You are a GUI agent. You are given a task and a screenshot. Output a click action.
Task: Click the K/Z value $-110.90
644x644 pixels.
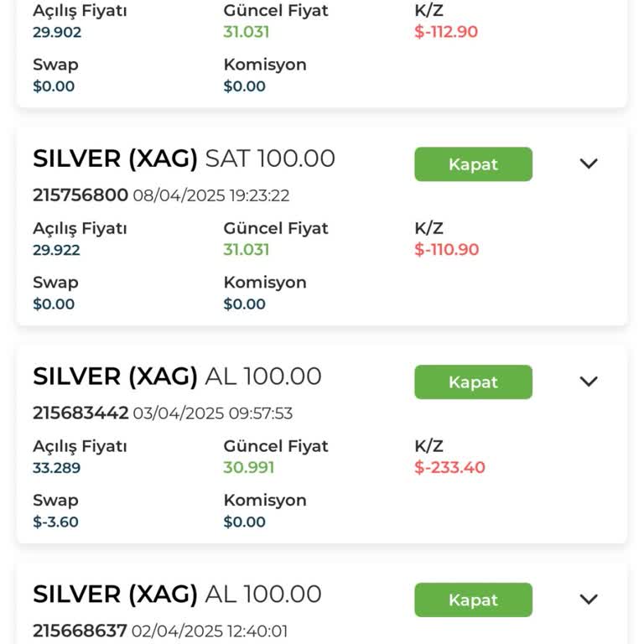(x=446, y=250)
